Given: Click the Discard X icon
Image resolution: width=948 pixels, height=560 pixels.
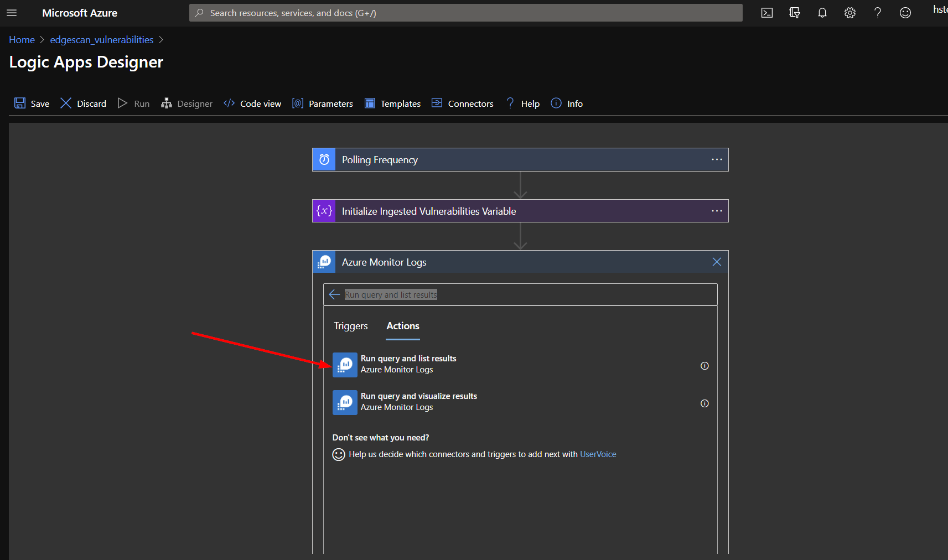Looking at the screenshot, I should click(x=66, y=103).
